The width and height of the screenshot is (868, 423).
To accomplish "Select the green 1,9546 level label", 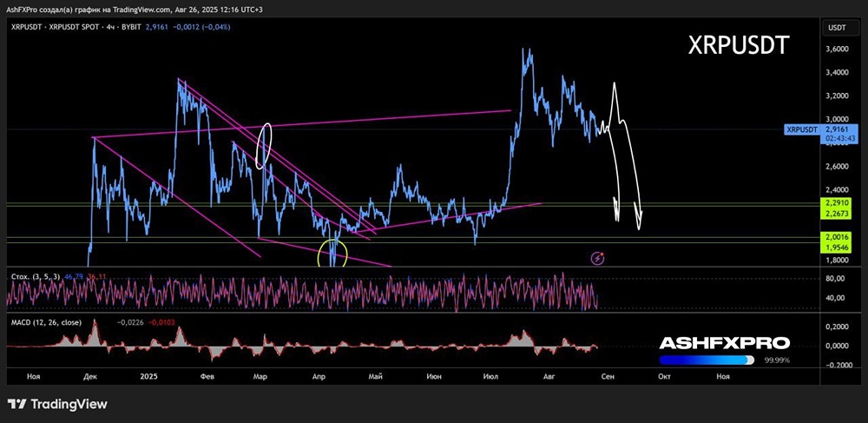I will point(835,247).
